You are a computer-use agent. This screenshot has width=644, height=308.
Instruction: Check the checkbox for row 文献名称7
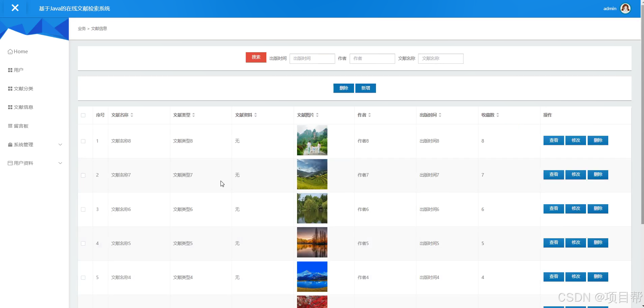coord(83,175)
